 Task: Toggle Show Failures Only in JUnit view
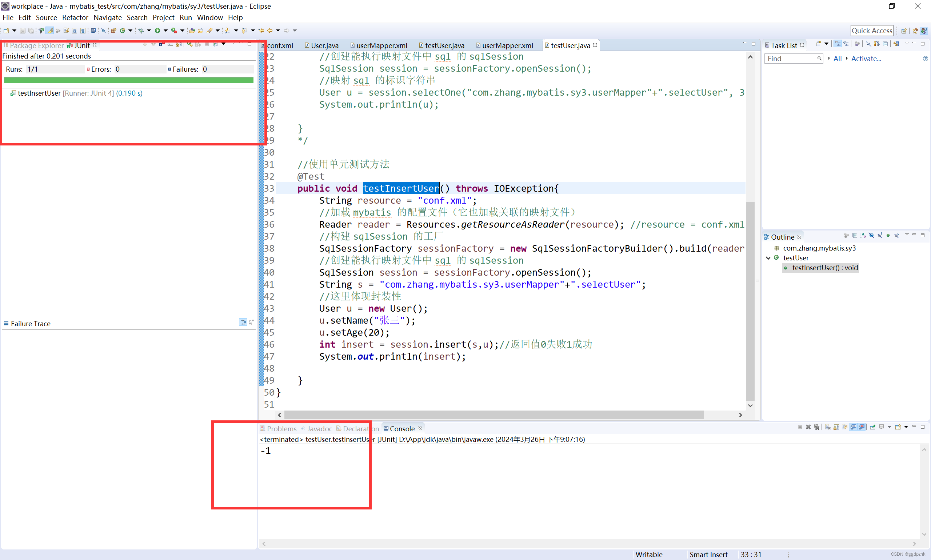(x=161, y=44)
